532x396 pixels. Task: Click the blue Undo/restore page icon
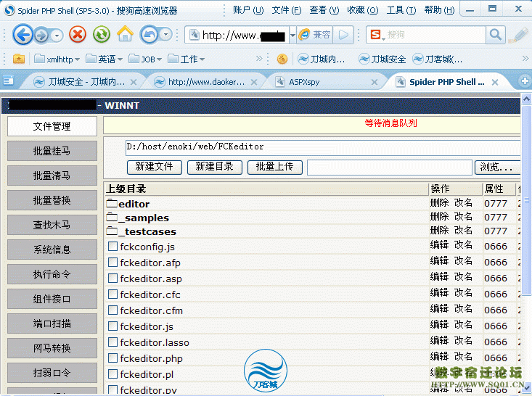150,35
